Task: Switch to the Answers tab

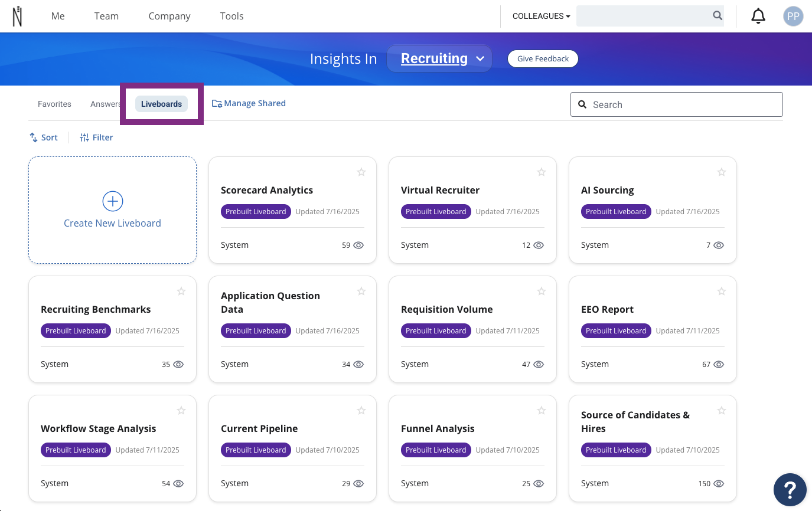Action: pyautogui.click(x=106, y=104)
